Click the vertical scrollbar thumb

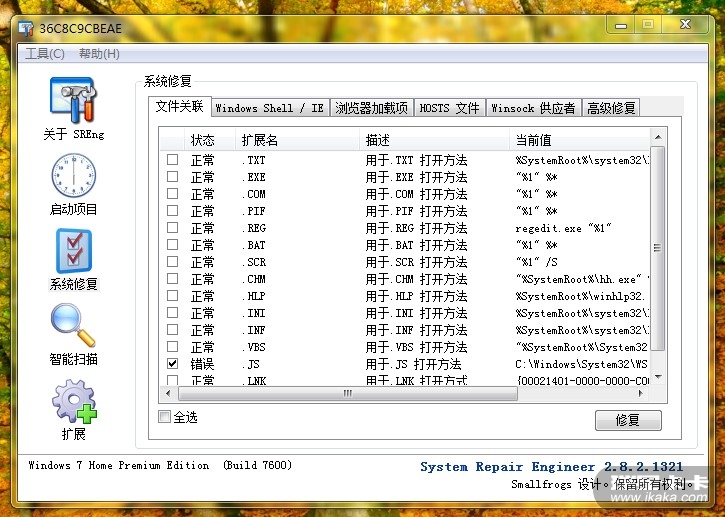click(x=658, y=248)
